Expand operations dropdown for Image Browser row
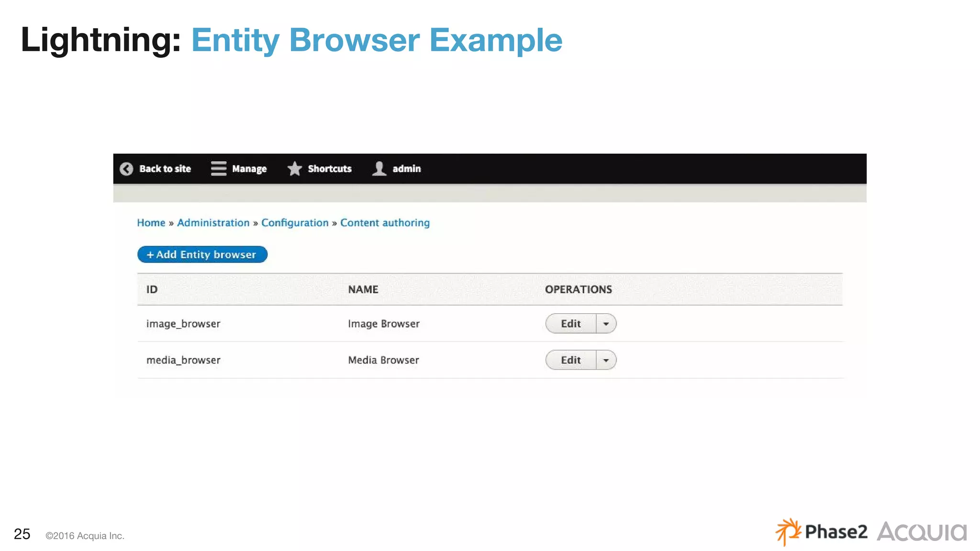Image resolution: width=980 pixels, height=551 pixels. click(606, 324)
